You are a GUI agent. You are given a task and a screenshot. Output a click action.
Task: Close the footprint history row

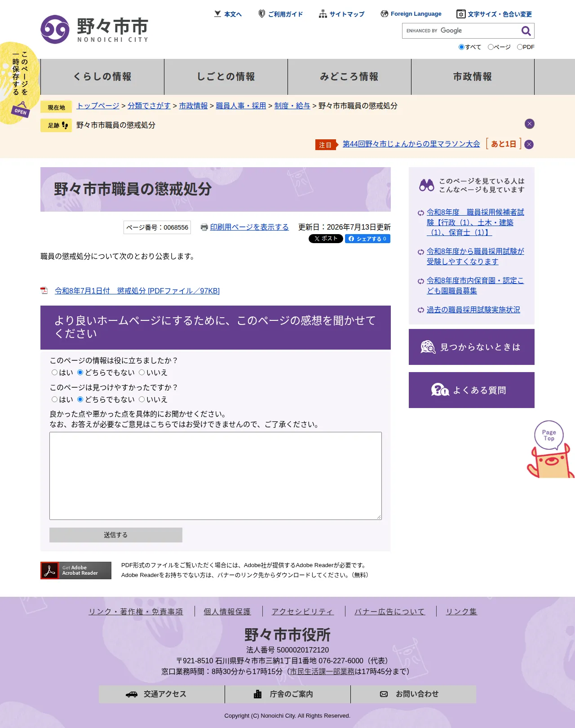(x=530, y=124)
